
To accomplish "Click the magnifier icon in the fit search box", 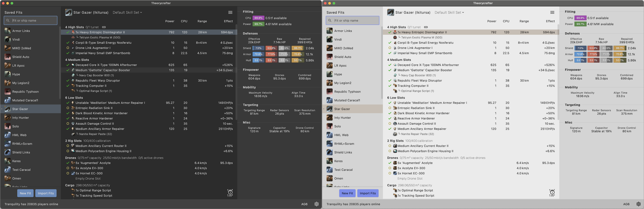I will [x=8, y=20].
